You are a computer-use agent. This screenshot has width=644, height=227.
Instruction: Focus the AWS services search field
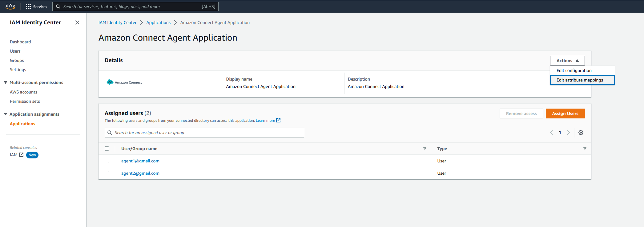135,6
